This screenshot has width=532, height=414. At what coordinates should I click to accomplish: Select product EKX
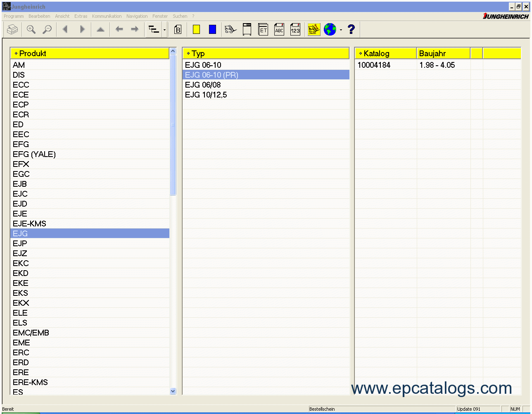pyautogui.click(x=90, y=303)
